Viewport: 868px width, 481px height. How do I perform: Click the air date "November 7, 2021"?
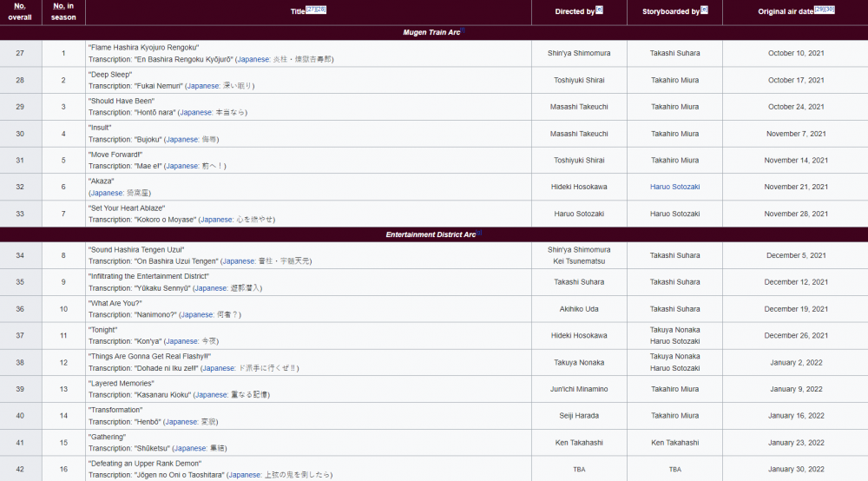coord(796,134)
